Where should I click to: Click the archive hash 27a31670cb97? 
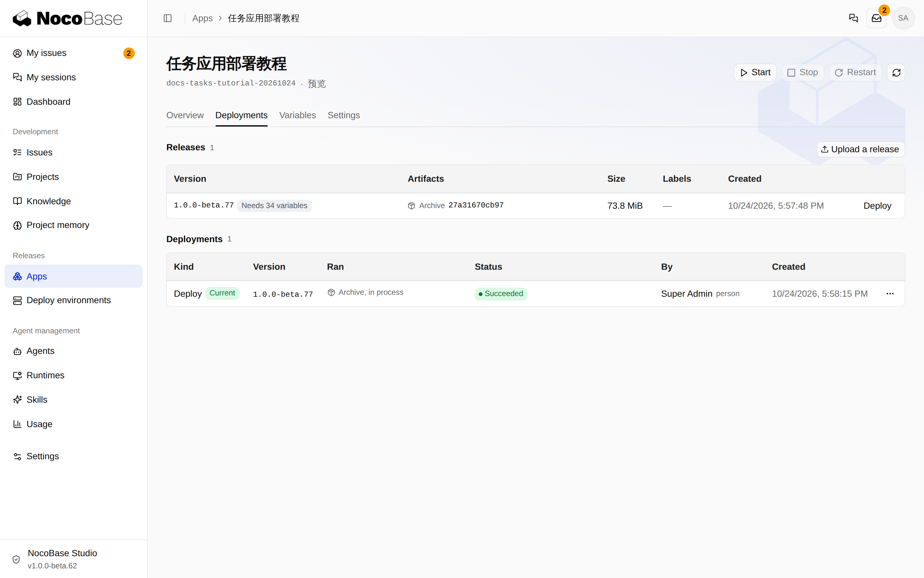(x=476, y=205)
